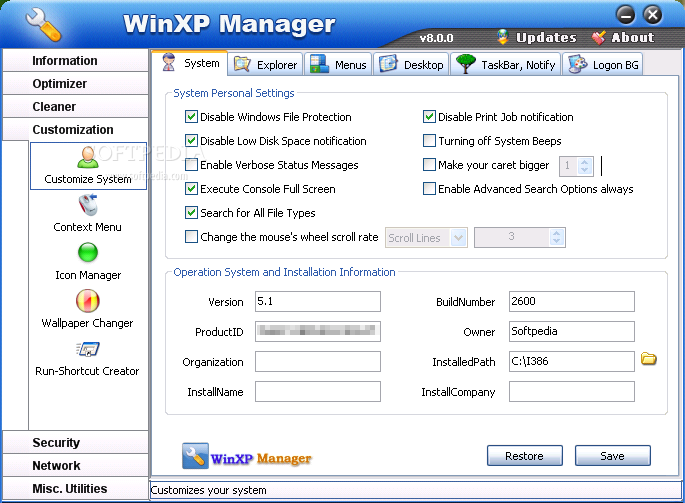Image resolution: width=685 pixels, height=503 pixels.
Task: Increase the caret size stepper
Action: pos(585,162)
